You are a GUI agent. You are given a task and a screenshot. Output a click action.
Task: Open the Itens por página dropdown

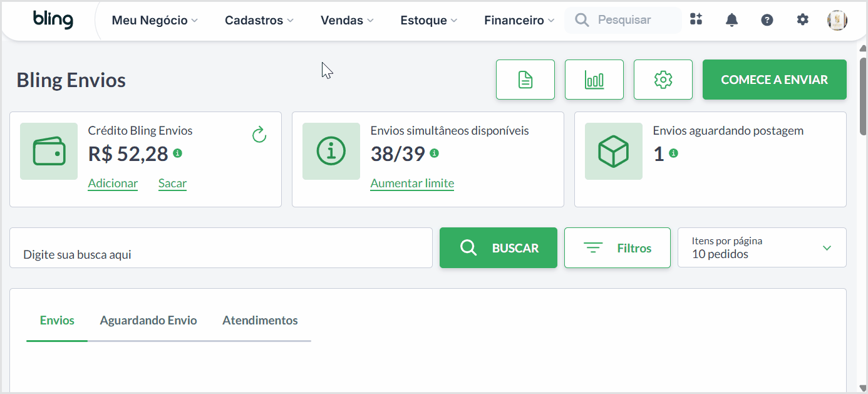(762, 247)
